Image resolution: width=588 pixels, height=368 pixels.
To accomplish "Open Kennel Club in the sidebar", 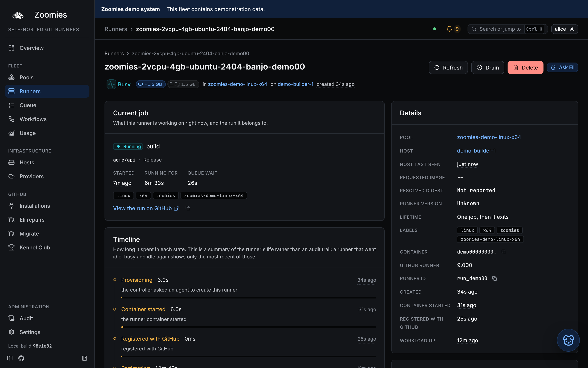I will coord(47,247).
